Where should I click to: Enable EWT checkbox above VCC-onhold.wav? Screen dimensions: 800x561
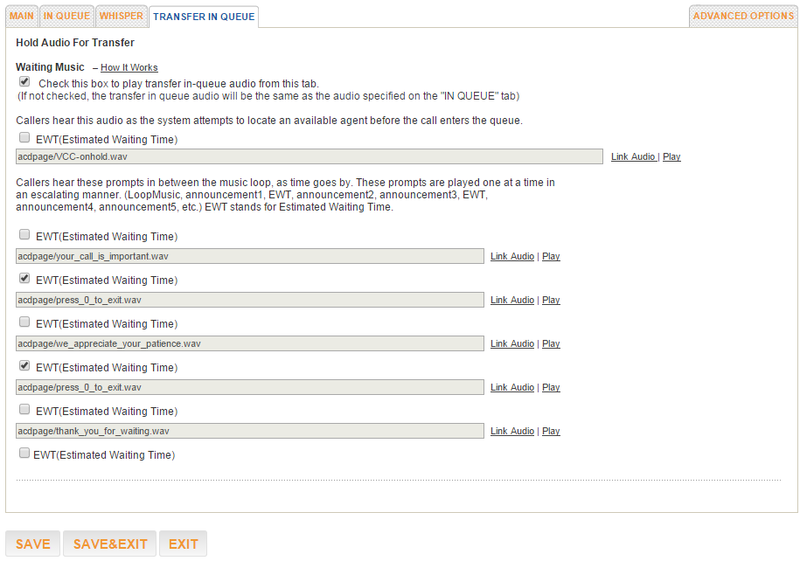coord(24,138)
